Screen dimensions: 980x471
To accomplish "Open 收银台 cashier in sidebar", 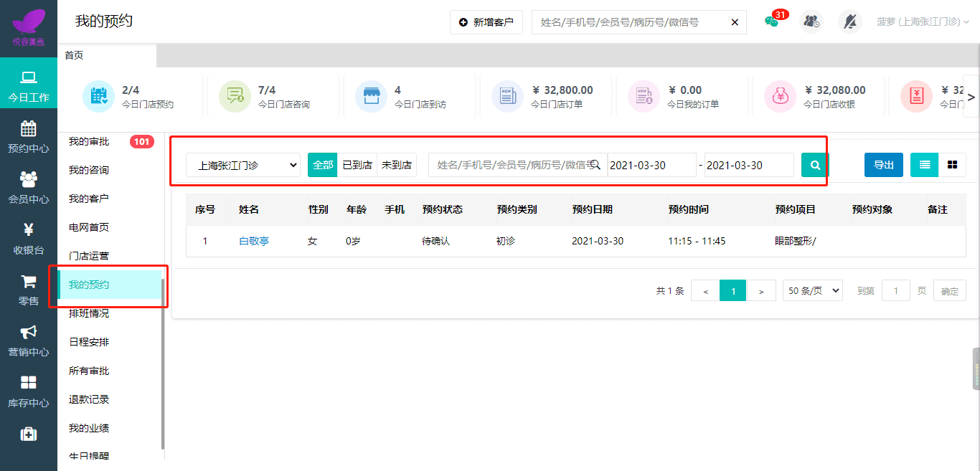I will 29,239.
